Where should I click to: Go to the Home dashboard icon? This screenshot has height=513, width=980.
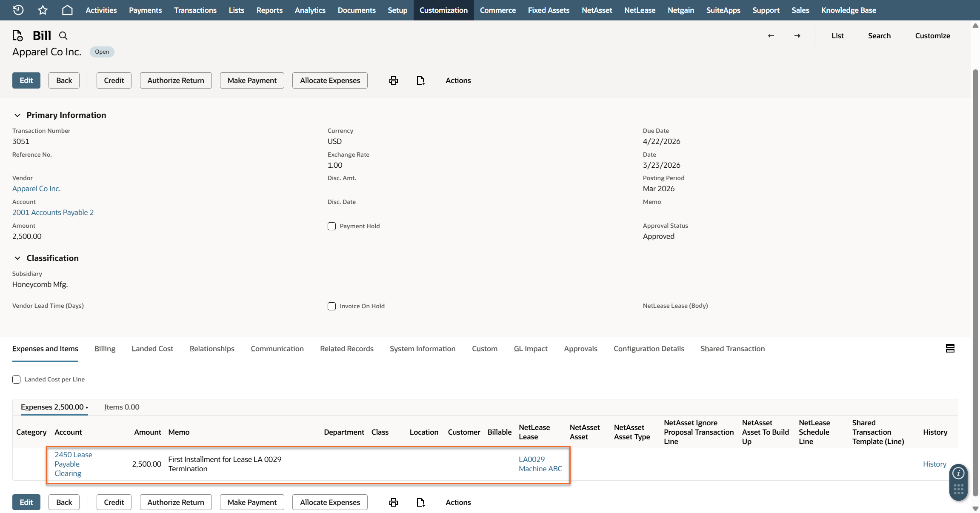pyautogui.click(x=67, y=10)
